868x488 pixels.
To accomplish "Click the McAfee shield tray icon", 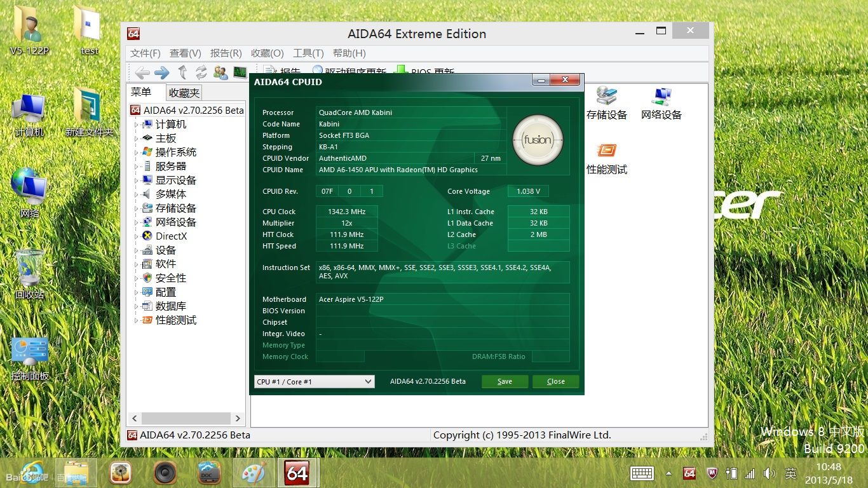I will 710,473.
